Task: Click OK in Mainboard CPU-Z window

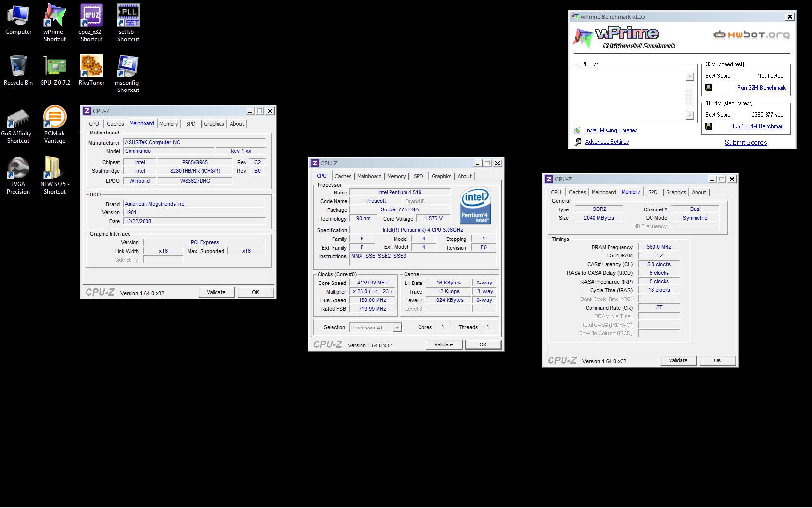Action: click(255, 292)
